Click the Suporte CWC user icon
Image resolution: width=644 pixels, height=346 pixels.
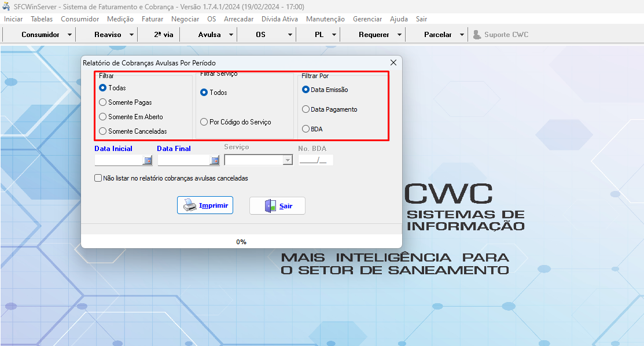pyautogui.click(x=477, y=35)
